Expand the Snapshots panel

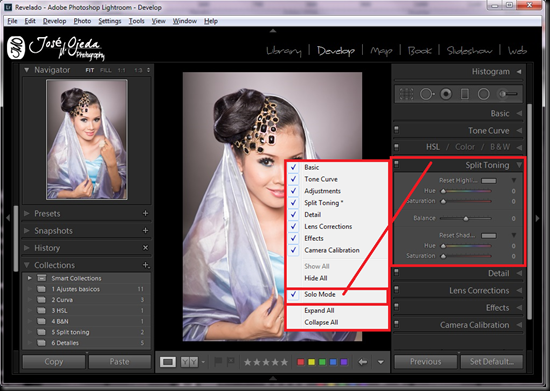point(27,230)
